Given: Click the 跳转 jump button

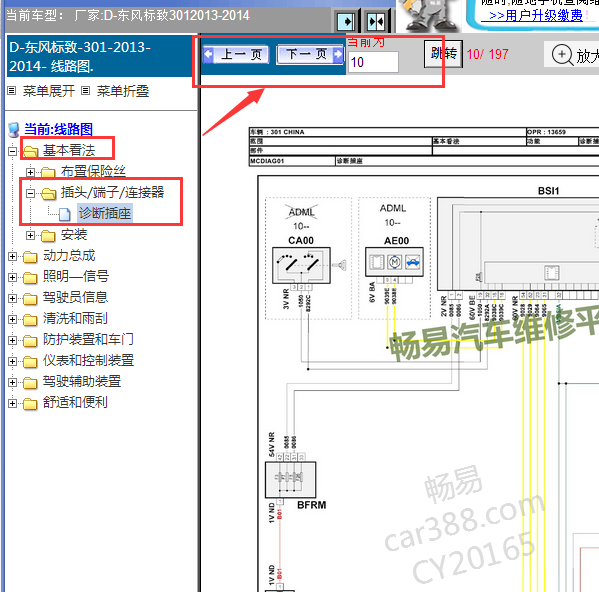Looking at the screenshot, I should (443, 54).
